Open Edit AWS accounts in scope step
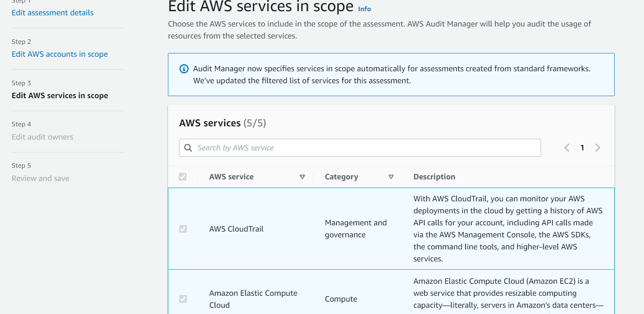 coord(60,54)
